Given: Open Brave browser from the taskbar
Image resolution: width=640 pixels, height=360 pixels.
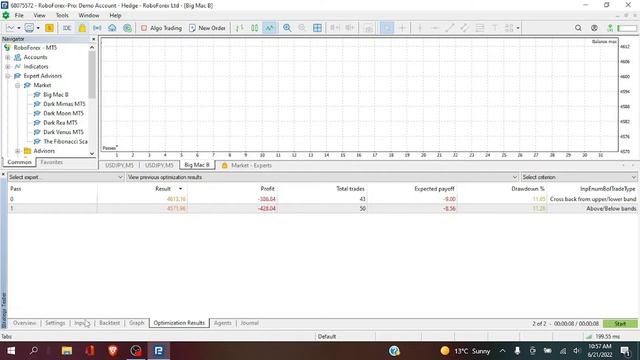Looking at the screenshot, I should tap(113, 351).
